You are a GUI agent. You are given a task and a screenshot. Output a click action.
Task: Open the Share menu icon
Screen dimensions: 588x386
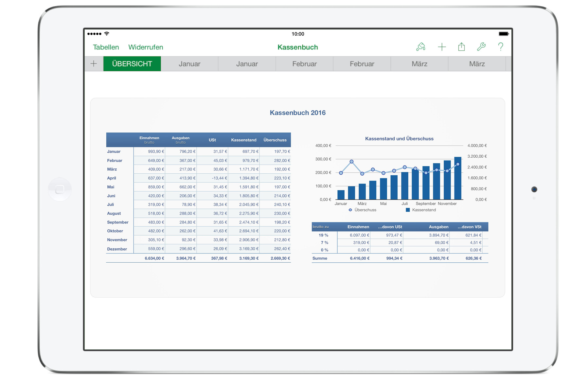[x=461, y=47]
